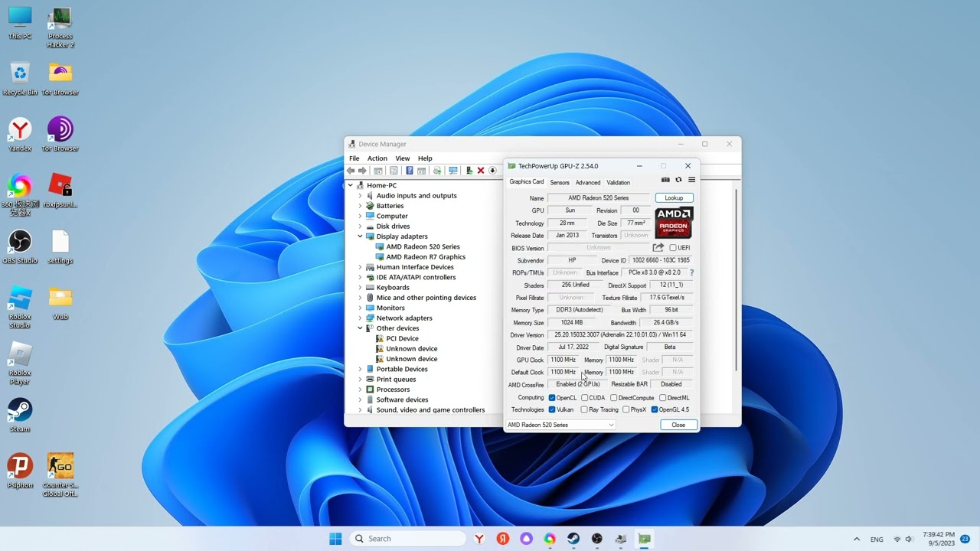Toggle the OpenGL 4.5 checkbox

point(655,409)
